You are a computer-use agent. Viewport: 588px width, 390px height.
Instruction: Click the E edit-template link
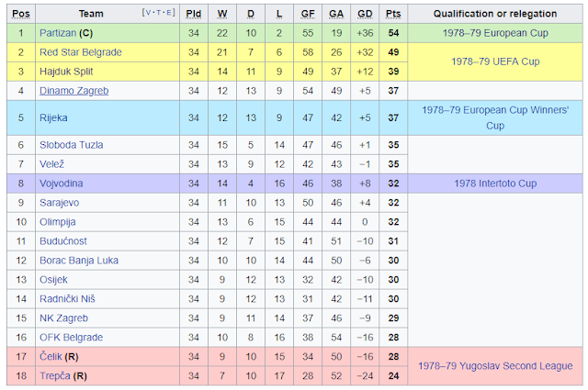pyautogui.click(x=168, y=12)
